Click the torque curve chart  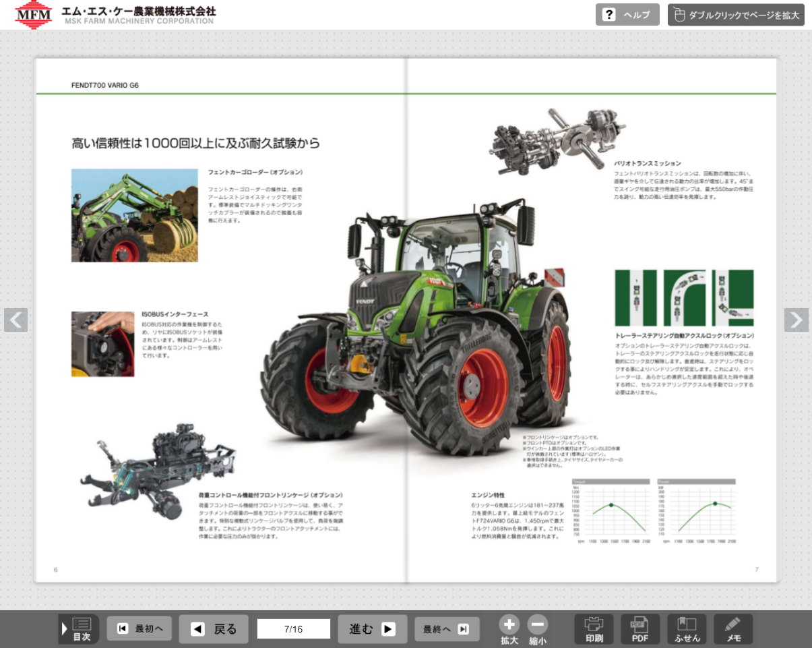pyautogui.click(x=611, y=512)
